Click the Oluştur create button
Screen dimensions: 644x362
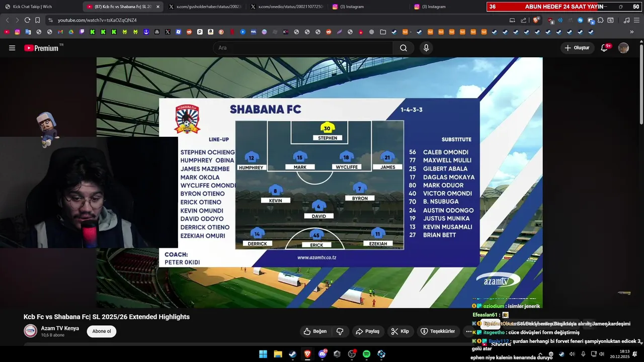pos(577,48)
